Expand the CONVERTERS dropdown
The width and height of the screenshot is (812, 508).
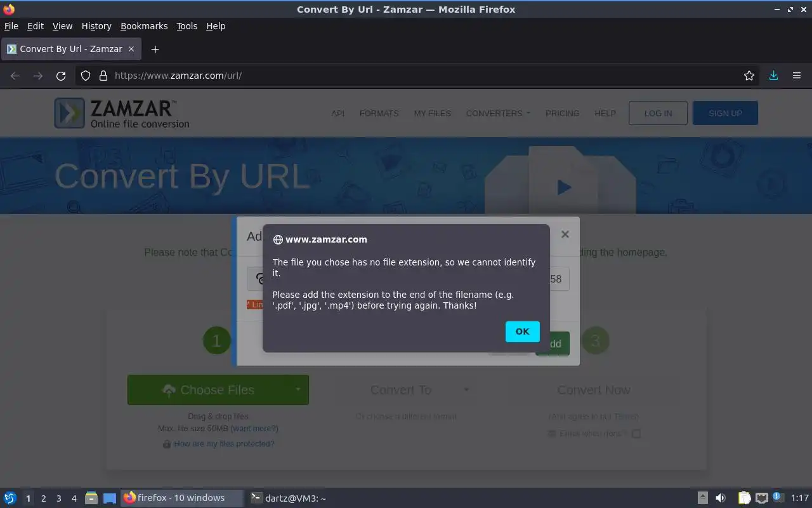(498, 113)
